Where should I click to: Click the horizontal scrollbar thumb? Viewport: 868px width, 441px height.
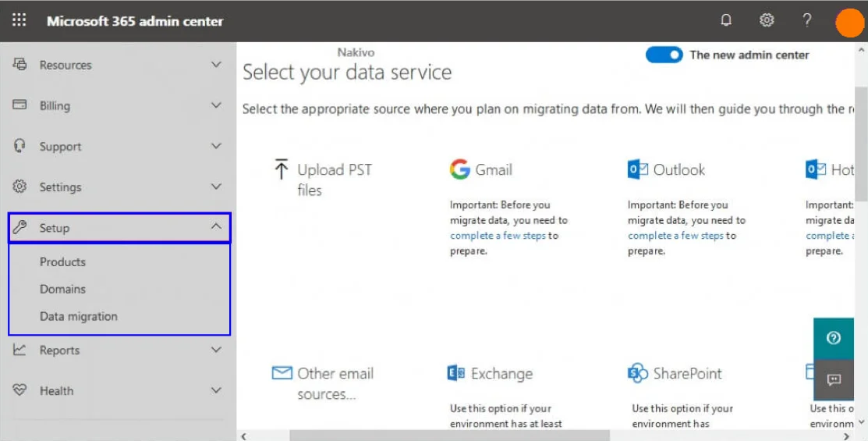449,436
